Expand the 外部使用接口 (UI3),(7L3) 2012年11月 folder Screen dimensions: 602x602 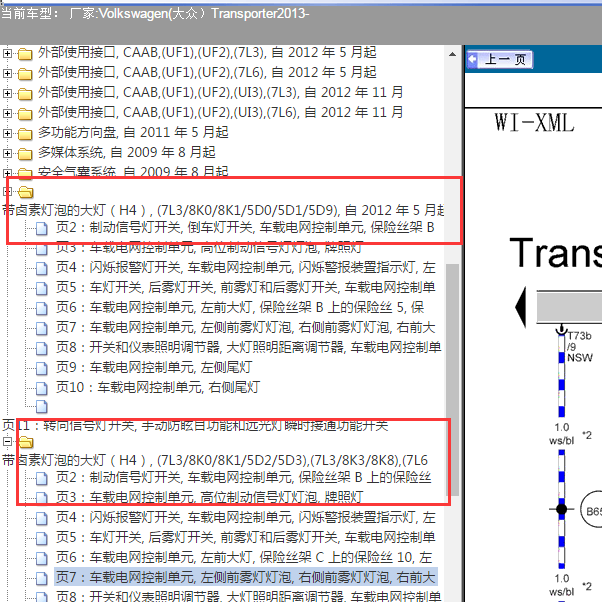pyautogui.click(x=7, y=93)
